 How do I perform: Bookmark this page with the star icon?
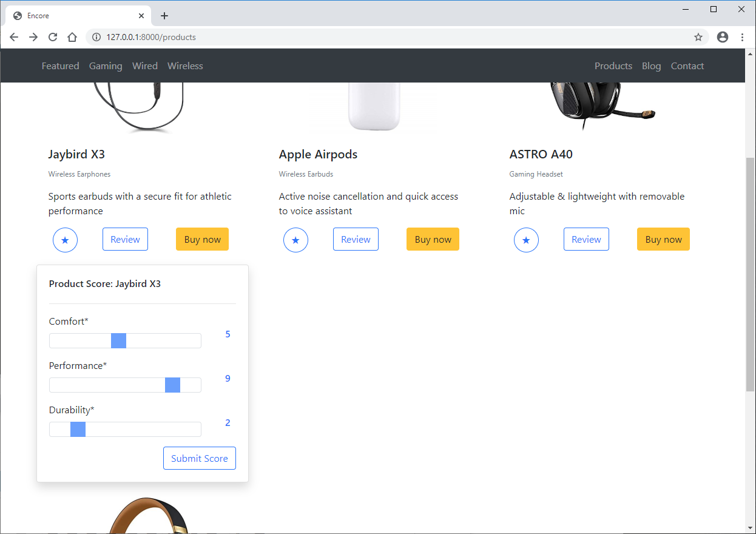(698, 37)
